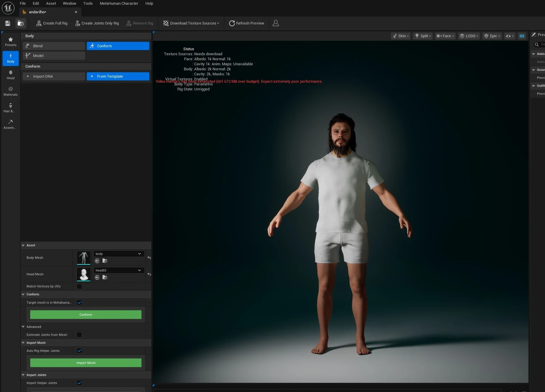Reset Body Mesh to default arrow
Screen dimensions: 545x392
(x=149, y=258)
